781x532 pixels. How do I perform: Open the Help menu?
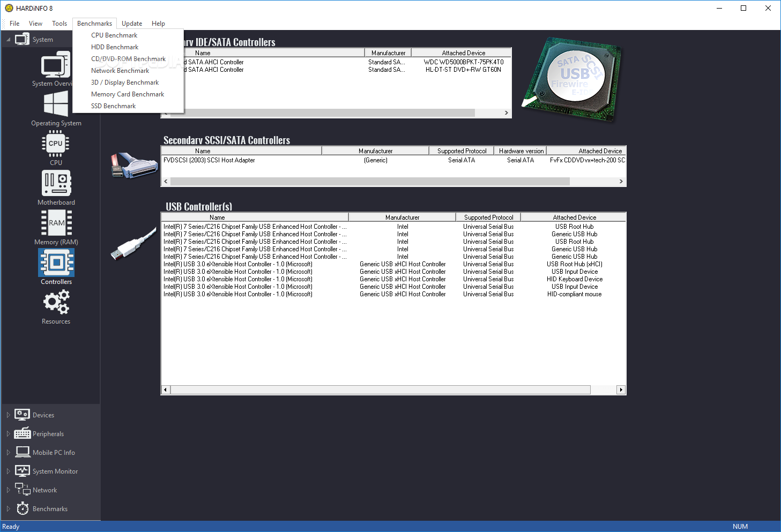[x=158, y=24]
